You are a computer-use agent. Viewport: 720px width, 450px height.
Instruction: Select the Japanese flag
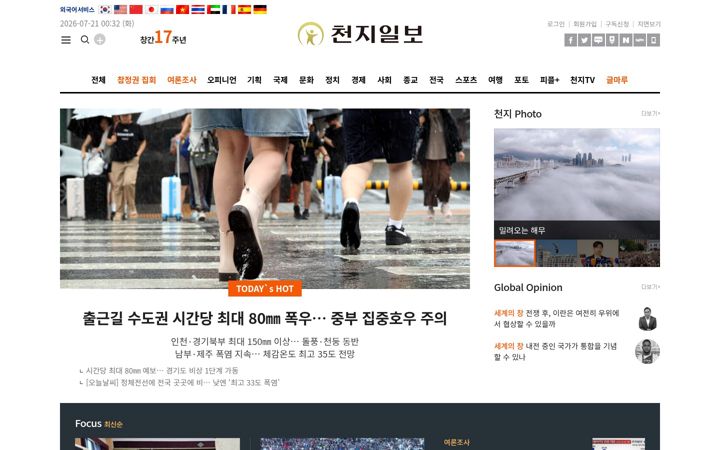(151, 9)
